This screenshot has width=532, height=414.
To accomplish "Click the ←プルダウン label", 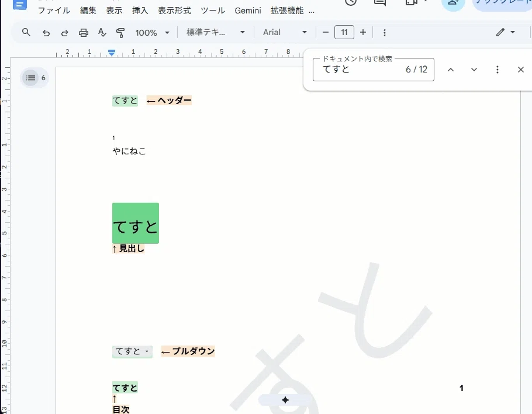I will click(188, 351).
